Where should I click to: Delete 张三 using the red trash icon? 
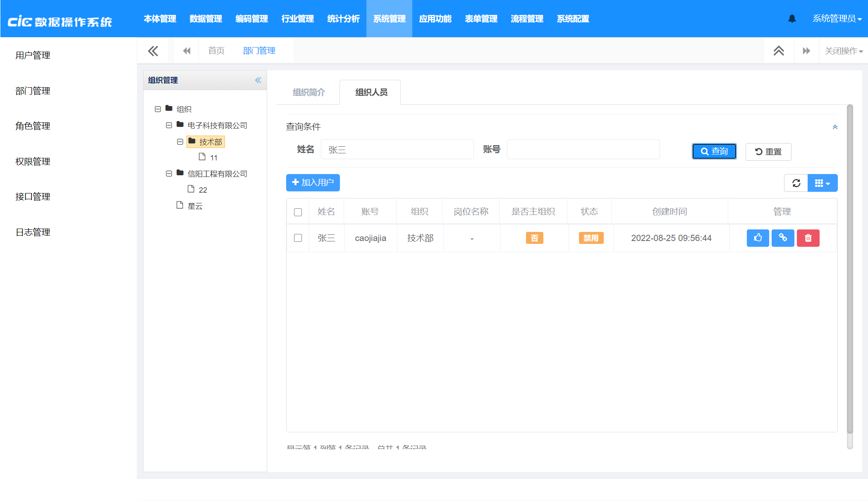coord(808,238)
